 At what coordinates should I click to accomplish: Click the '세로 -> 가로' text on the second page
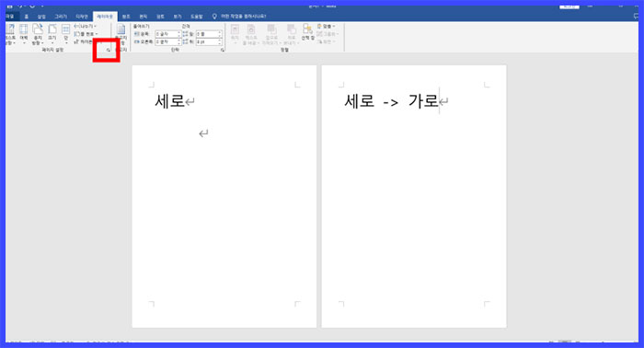coord(391,100)
